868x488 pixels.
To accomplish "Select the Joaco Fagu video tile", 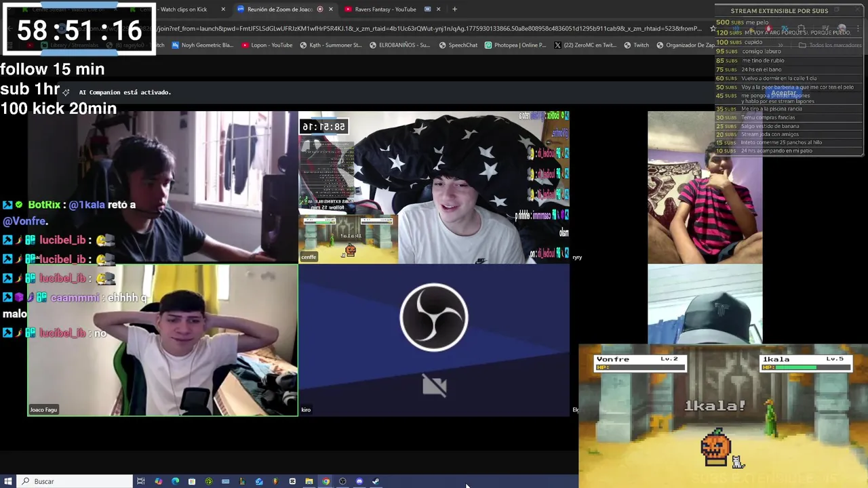I will pos(163,340).
